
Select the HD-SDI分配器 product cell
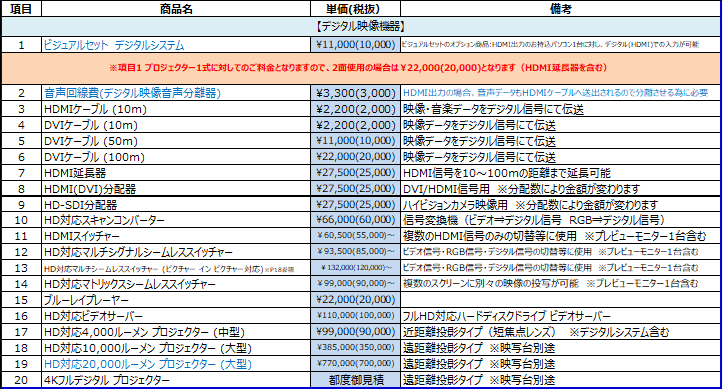[x=176, y=205]
